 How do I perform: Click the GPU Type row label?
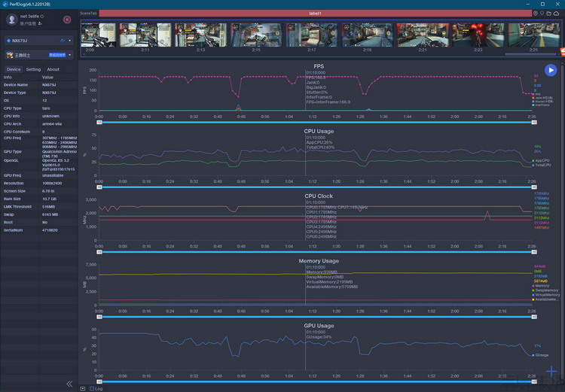coord(12,152)
